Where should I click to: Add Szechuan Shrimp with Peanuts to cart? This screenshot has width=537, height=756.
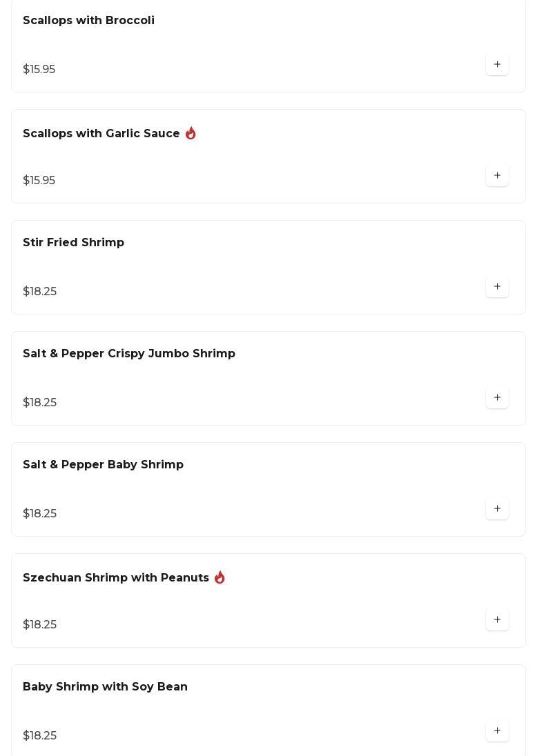coord(497,620)
